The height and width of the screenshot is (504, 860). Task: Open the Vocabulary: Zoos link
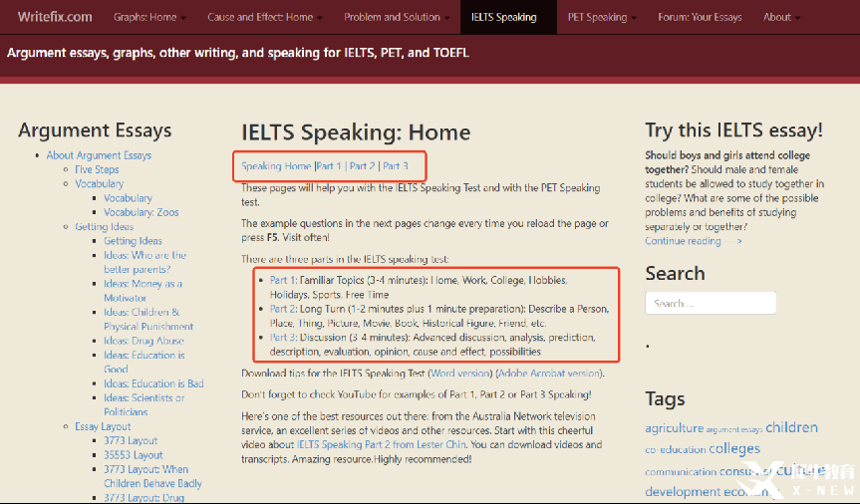(x=141, y=212)
